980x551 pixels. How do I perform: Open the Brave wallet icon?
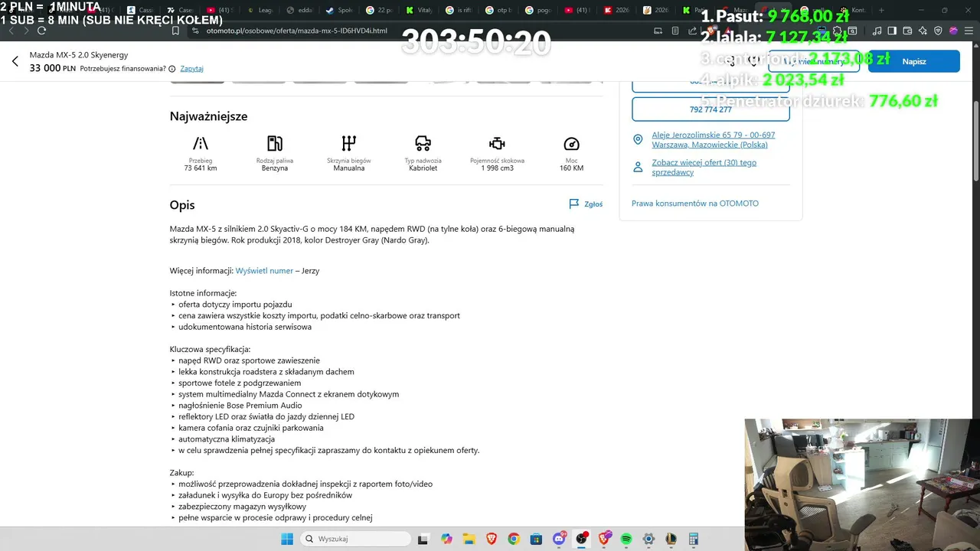pos(907,31)
